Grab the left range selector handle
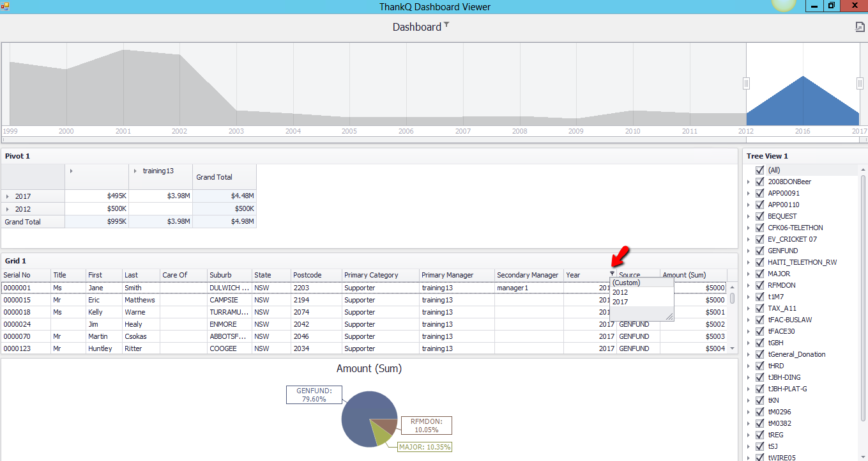868x461 pixels. tap(746, 83)
